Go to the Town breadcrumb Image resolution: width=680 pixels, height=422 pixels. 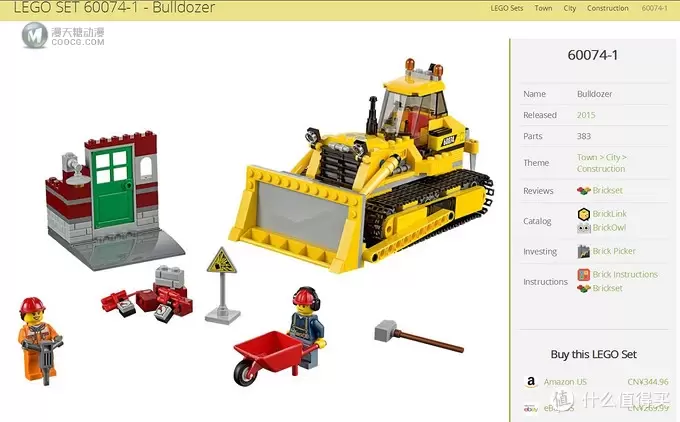pyautogui.click(x=543, y=8)
